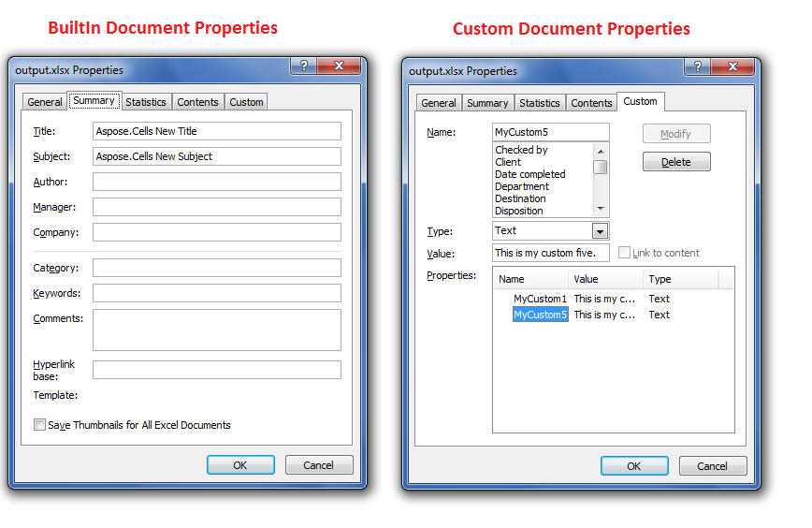The image size is (812, 528).
Task: Click the Value input field
Action: click(x=551, y=253)
